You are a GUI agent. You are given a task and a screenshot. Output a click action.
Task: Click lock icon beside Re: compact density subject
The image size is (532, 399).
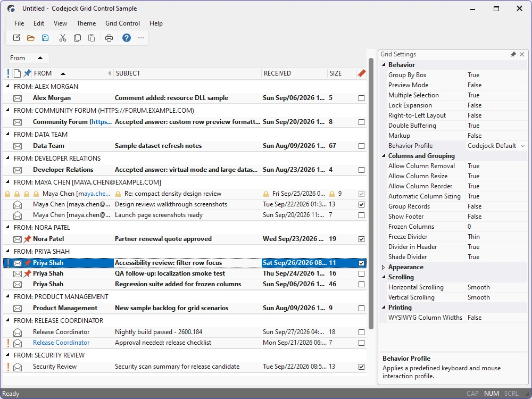pyautogui.click(x=118, y=194)
